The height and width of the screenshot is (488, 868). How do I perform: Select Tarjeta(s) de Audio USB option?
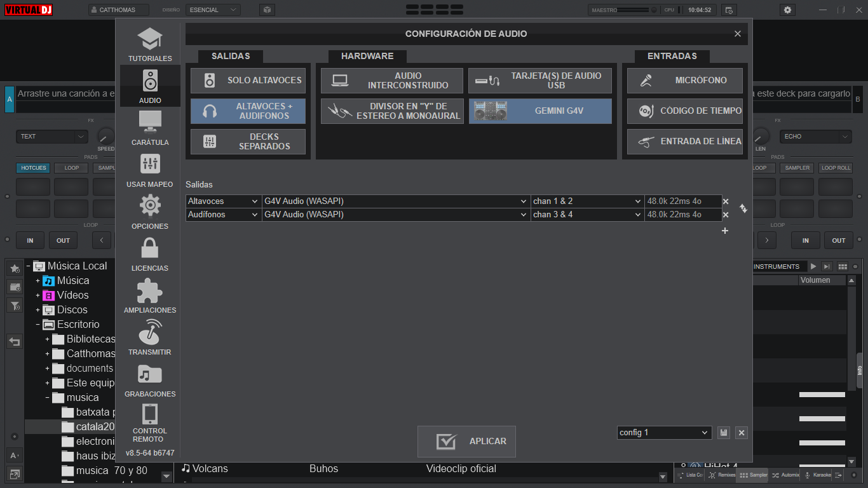point(540,81)
